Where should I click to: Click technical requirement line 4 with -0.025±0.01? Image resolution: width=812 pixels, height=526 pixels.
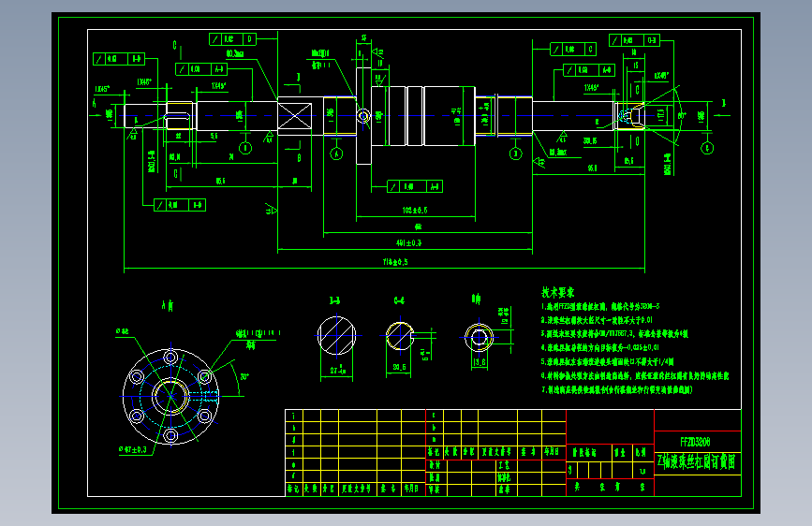click(600, 348)
